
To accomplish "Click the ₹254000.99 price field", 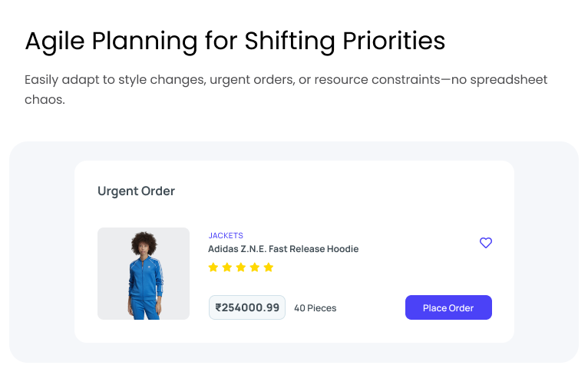I will pos(247,307).
